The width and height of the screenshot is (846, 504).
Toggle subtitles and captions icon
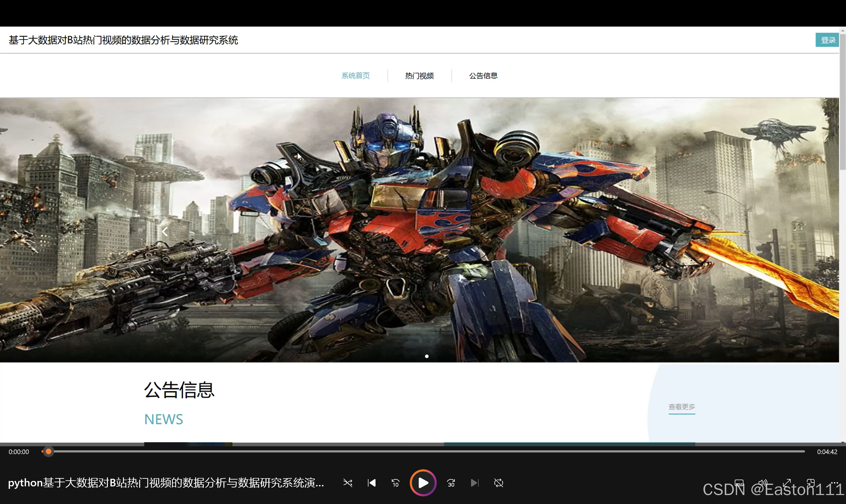739,483
